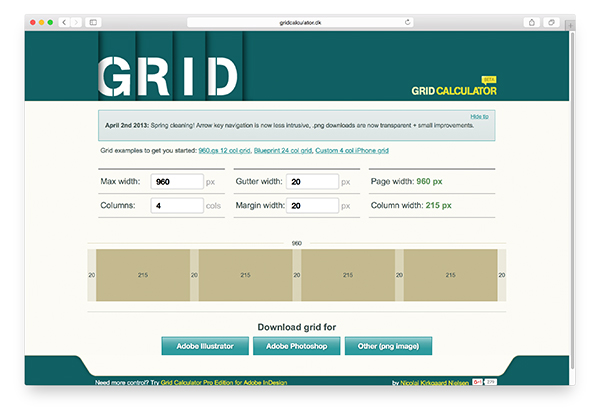Image resolution: width=600 pixels, height=420 pixels.
Task: Download grid for Adobe Photoshop
Action: coord(297,346)
